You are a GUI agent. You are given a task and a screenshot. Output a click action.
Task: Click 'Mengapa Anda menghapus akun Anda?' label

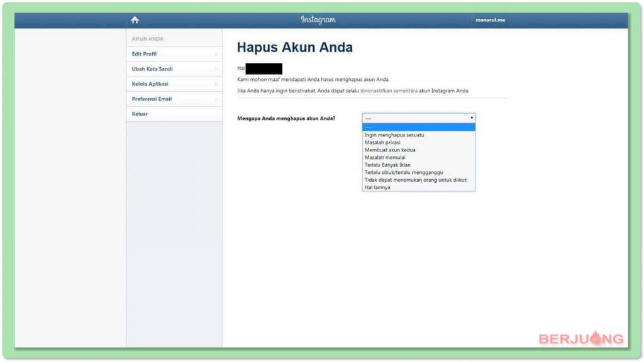286,118
